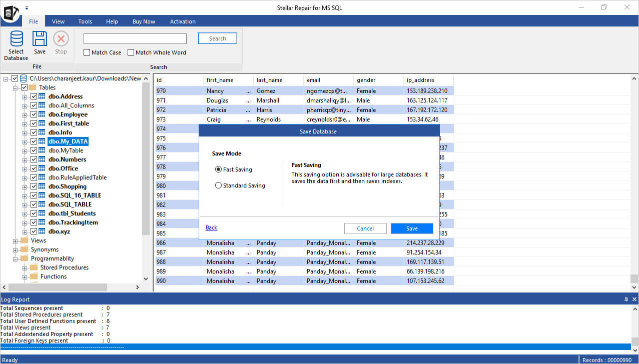Click Save in Save Database dialog
Viewport: 639px width, 364px height.
pyautogui.click(x=412, y=228)
